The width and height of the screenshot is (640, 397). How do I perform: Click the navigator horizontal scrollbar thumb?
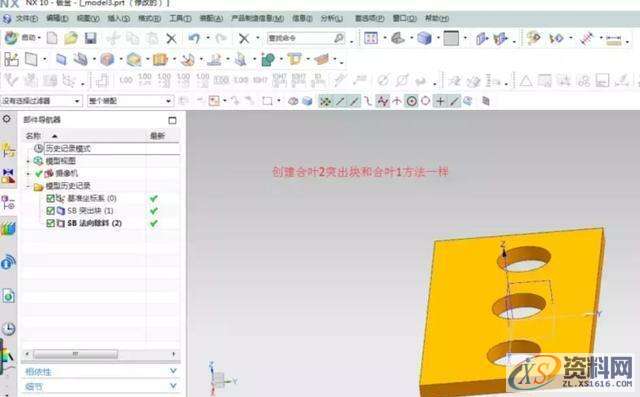tap(75, 354)
